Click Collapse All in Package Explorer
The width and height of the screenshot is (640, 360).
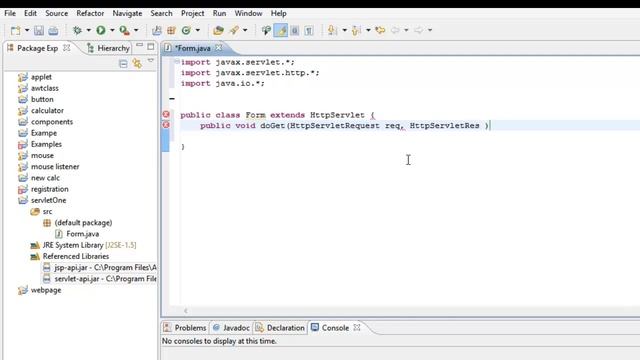[123, 64]
